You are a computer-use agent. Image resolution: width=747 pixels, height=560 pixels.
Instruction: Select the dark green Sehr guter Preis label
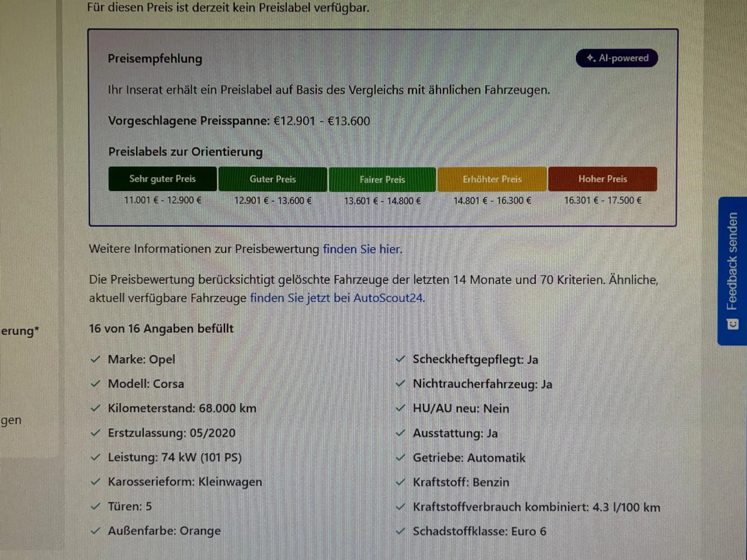[x=163, y=179]
